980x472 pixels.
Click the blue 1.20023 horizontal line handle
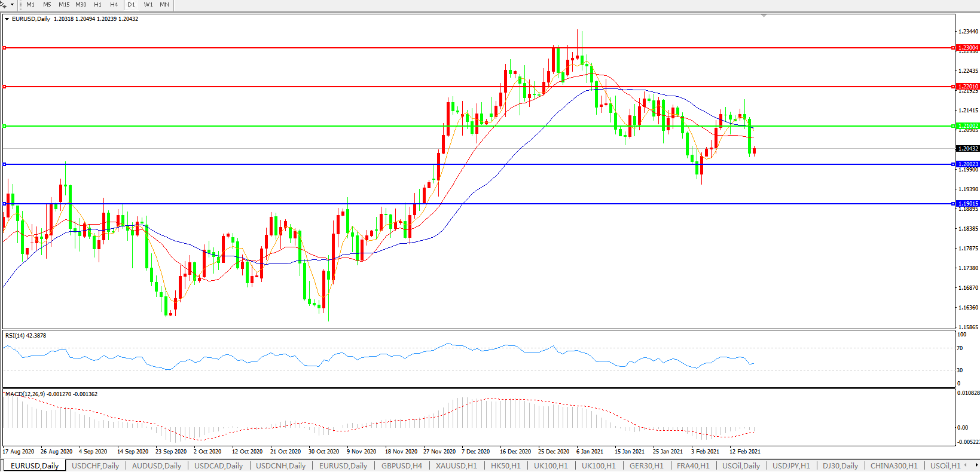click(5, 164)
